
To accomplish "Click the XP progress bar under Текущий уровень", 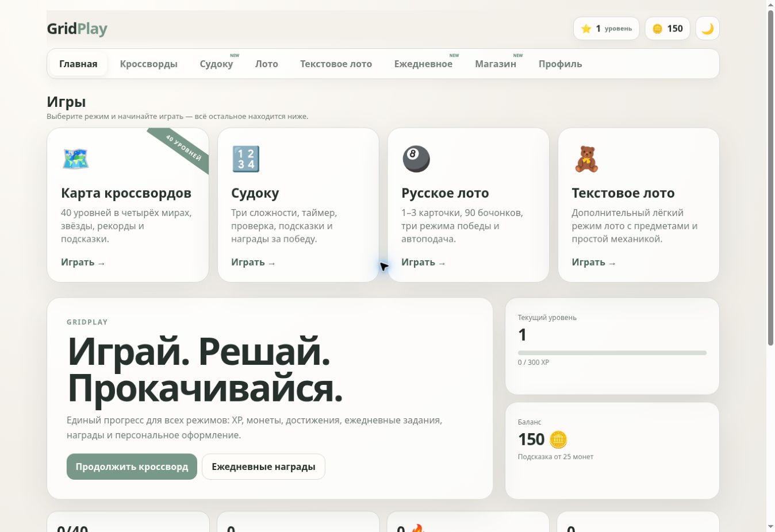I will pyautogui.click(x=612, y=353).
